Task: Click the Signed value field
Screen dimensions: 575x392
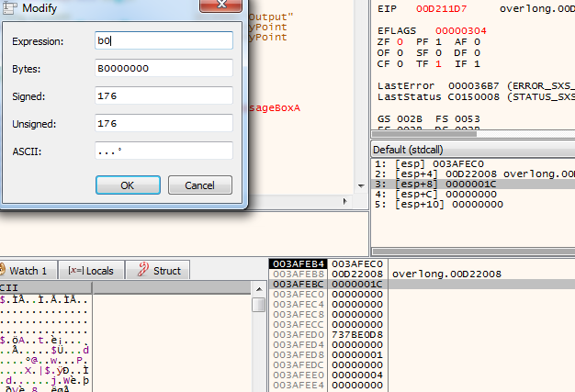Action: click(163, 95)
